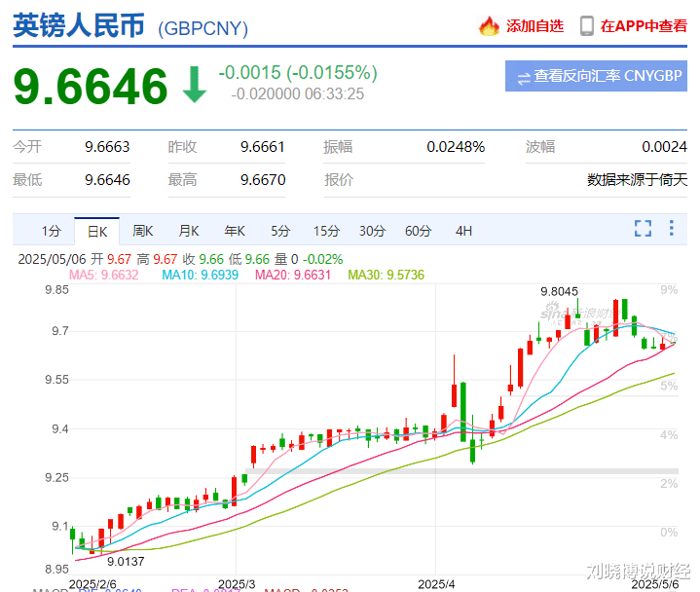700x592 pixels.
Task: Switch to the 1分 chart tab
Action: [x=51, y=231]
